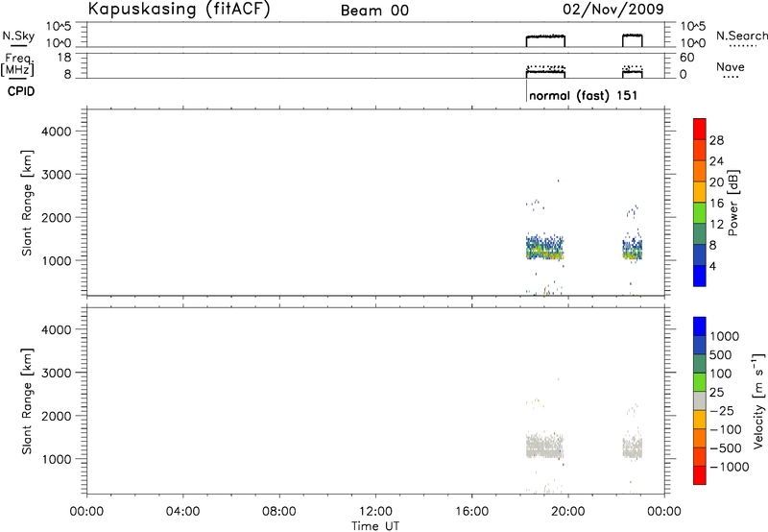768x532 pixels.
Task: Click the '1000' tick on velocity colorbar
Action: 725,336
